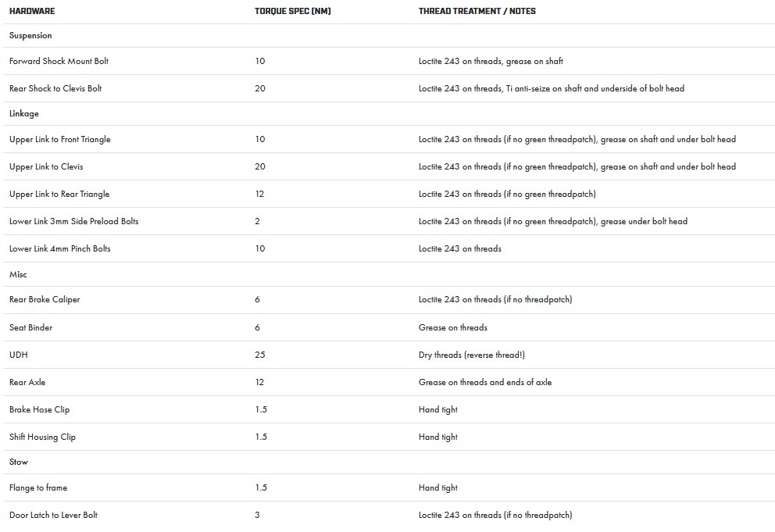Select the Suspension section heading

pos(30,36)
